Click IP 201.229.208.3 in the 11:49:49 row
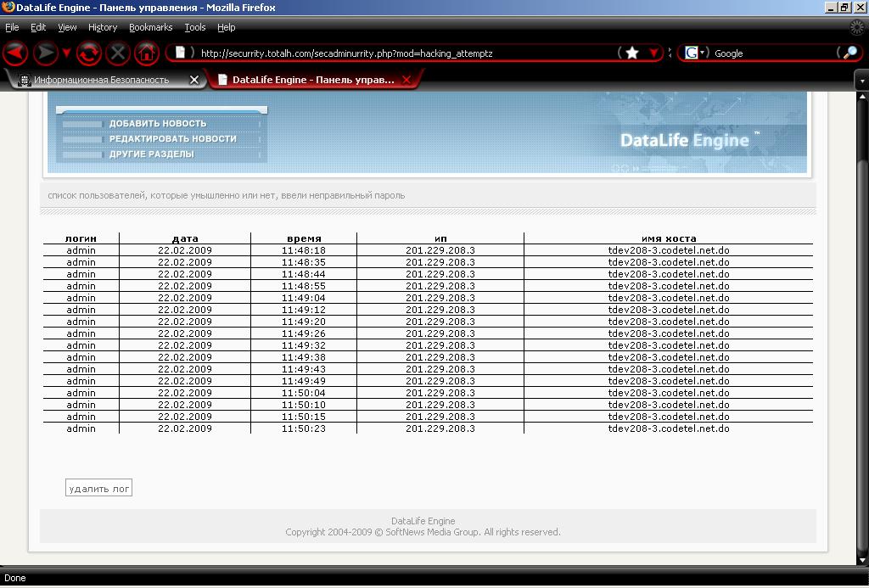The height and width of the screenshot is (588, 869). click(x=440, y=381)
